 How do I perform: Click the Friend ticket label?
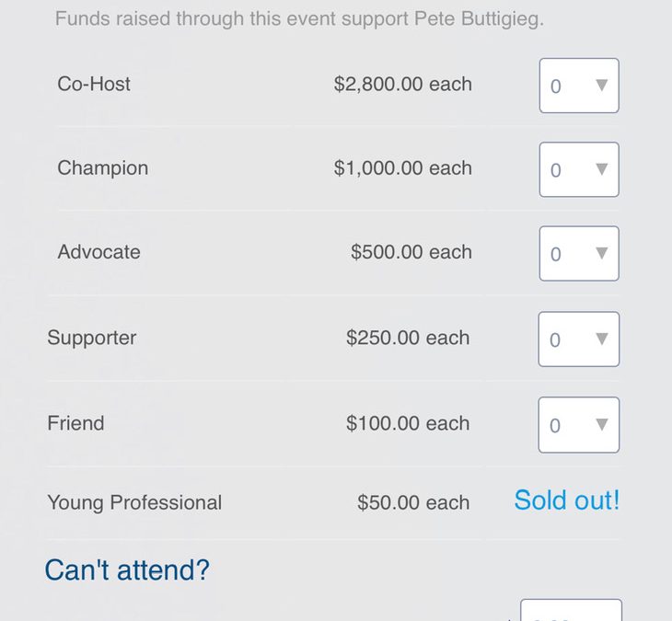pos(75,423)
